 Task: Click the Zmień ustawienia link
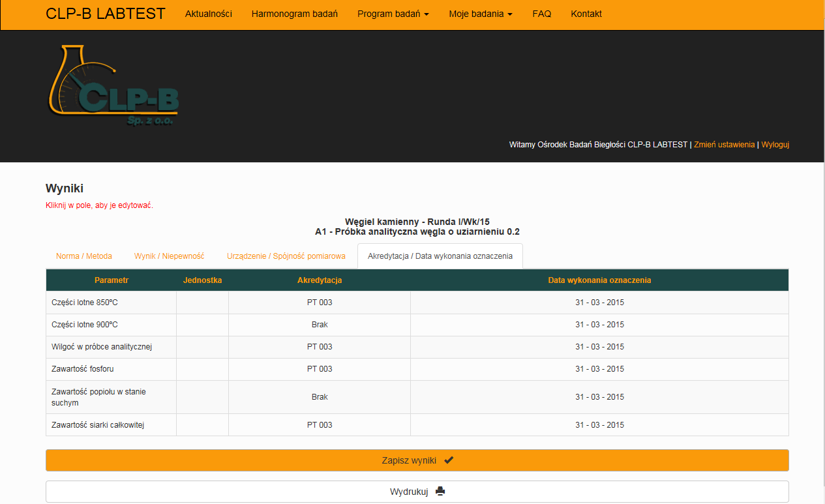725,145
